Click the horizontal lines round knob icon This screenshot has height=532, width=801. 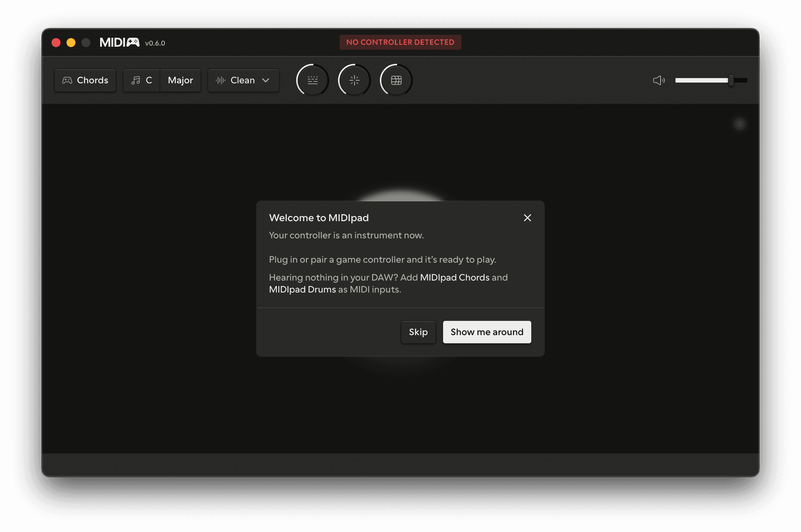point(313,80)
